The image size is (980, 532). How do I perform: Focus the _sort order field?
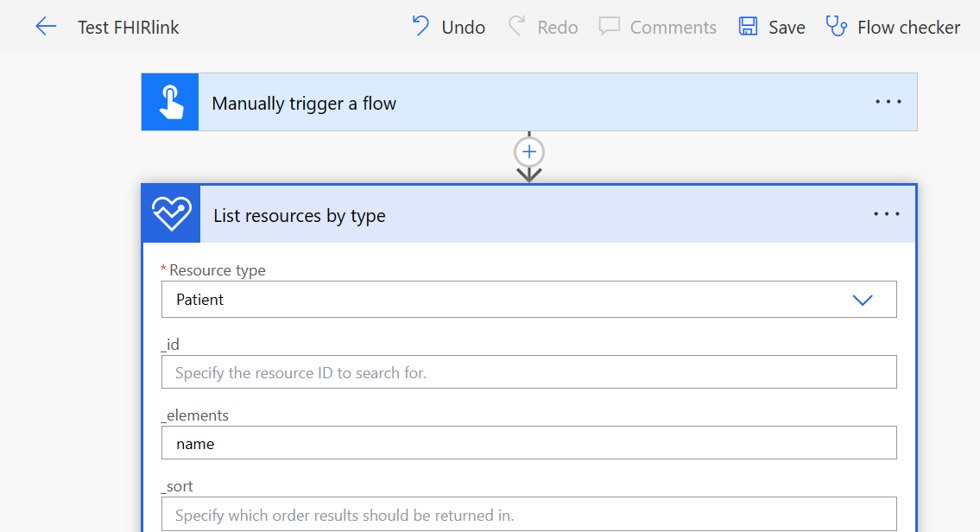click(x=528, y=514)
